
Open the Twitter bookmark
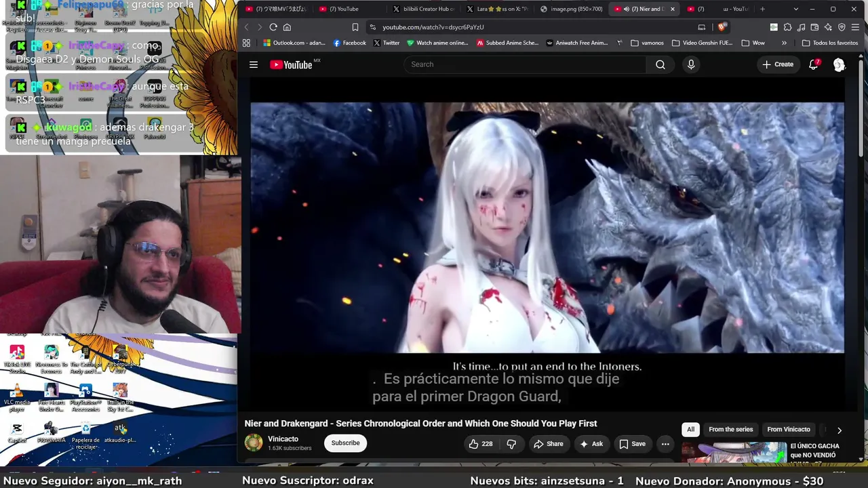point(387,43)
